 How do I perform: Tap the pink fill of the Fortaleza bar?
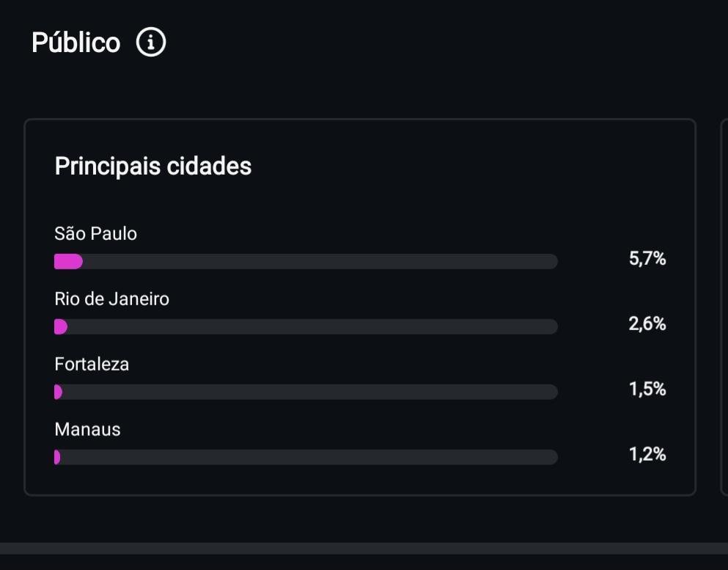(58, 392)
